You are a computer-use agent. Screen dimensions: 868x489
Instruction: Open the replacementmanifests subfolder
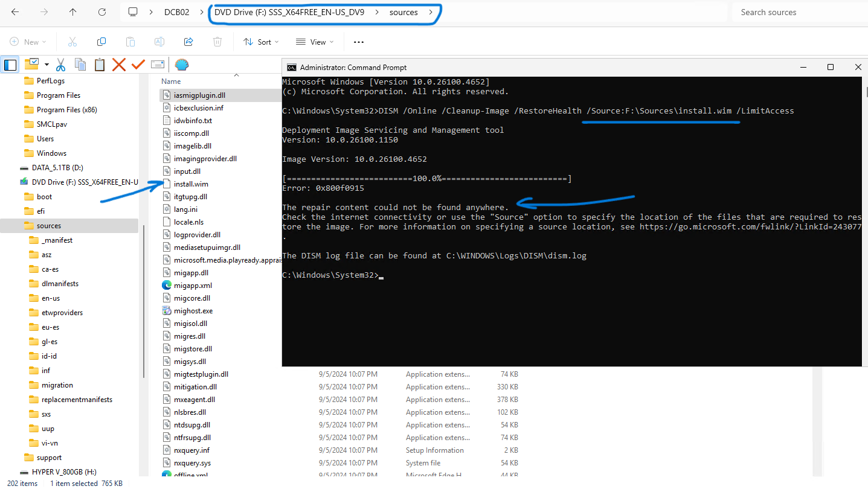tap(77, 400)
